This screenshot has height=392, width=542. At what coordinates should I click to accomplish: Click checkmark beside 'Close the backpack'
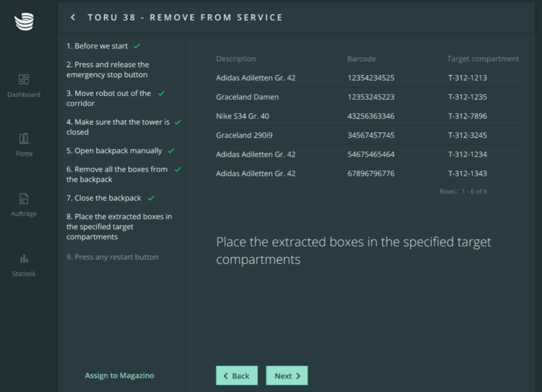(x=151, y=198)
